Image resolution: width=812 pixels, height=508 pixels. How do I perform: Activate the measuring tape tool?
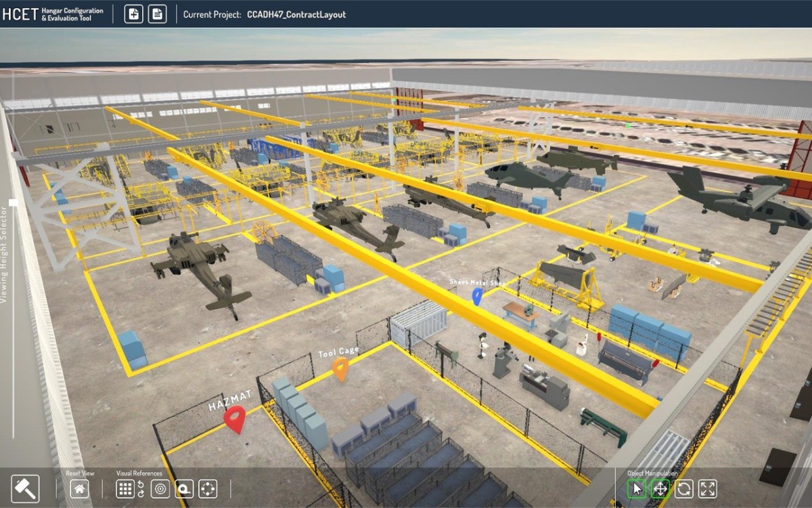point(184,488)
